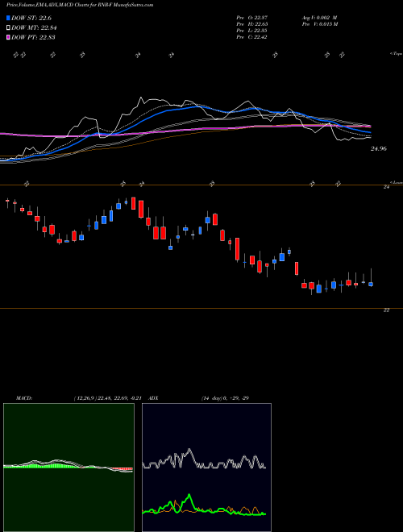The image size is (403, 532).
Task: Click the 'Pre H: 22.65' value
Action: click(x=252, y=24)
